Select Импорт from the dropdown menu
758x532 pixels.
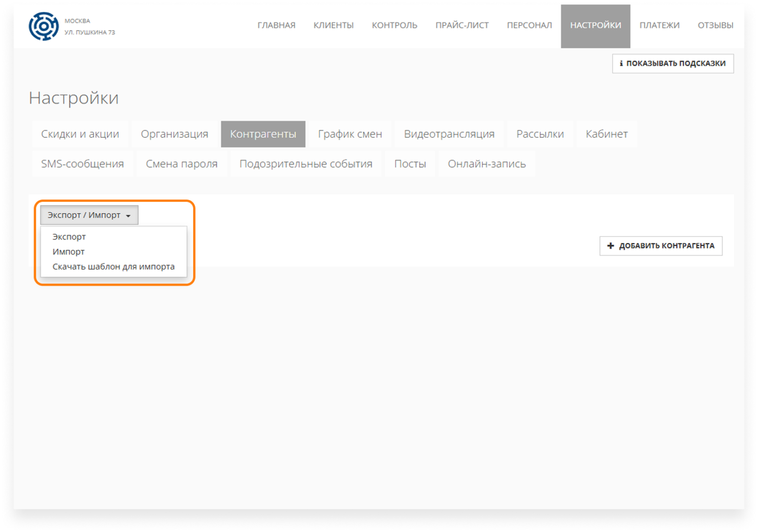point(68,252)
